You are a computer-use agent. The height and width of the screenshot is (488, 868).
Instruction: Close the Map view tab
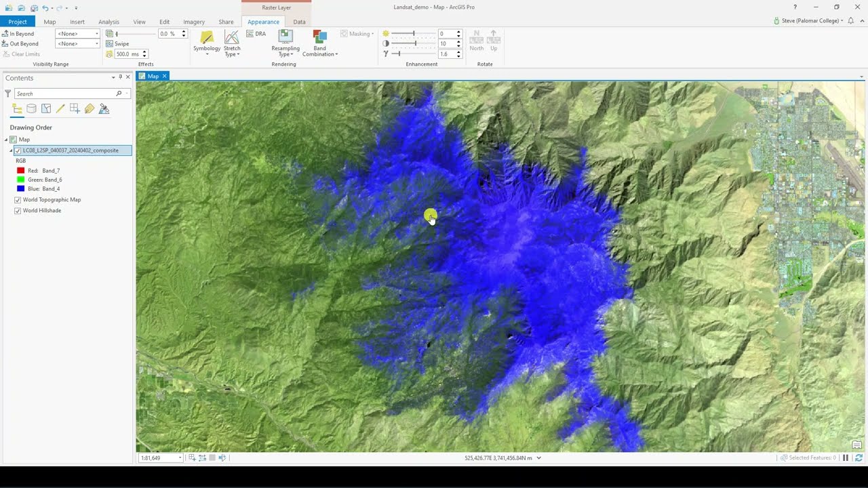[x=164, y=76]
